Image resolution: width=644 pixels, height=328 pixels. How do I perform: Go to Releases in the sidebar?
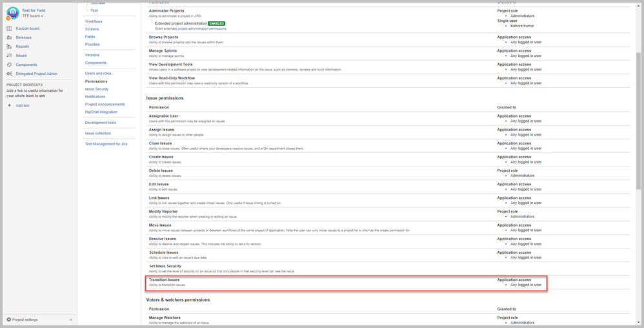(23, 37)
